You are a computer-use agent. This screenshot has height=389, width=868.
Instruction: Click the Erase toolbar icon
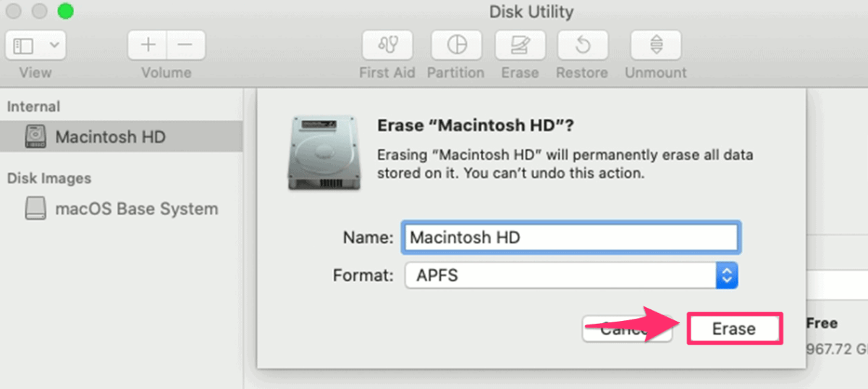coord(520,45)
